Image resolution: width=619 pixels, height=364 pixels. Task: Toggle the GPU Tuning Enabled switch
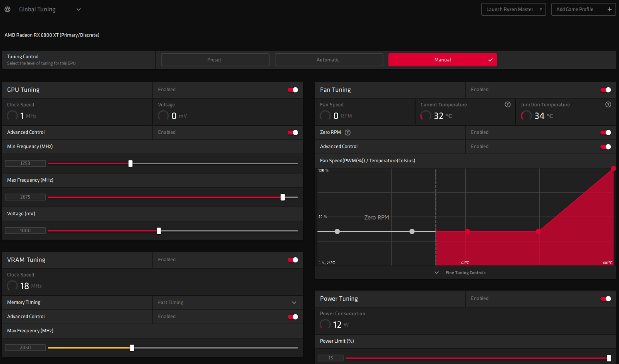(293, 90)
